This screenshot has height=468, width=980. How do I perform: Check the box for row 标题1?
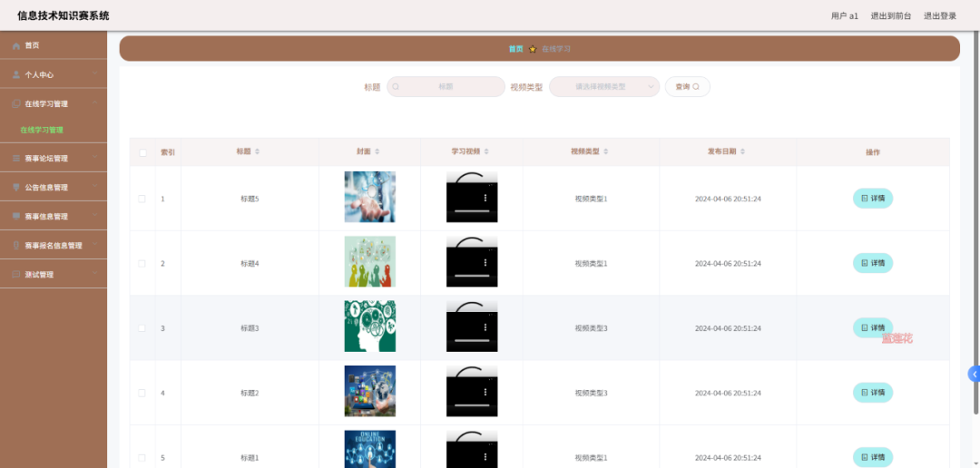(x=142, y=457)
